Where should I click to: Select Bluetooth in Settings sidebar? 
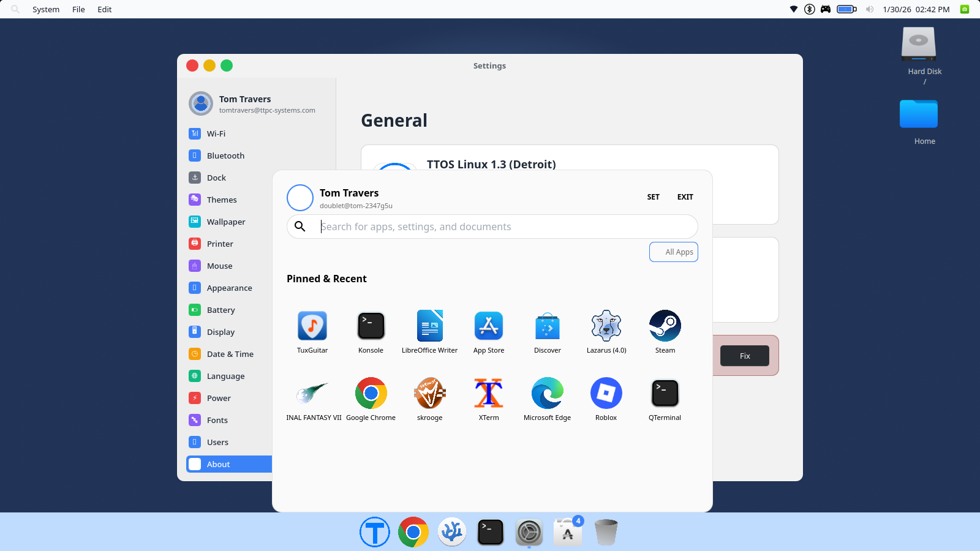pos(229,156)
